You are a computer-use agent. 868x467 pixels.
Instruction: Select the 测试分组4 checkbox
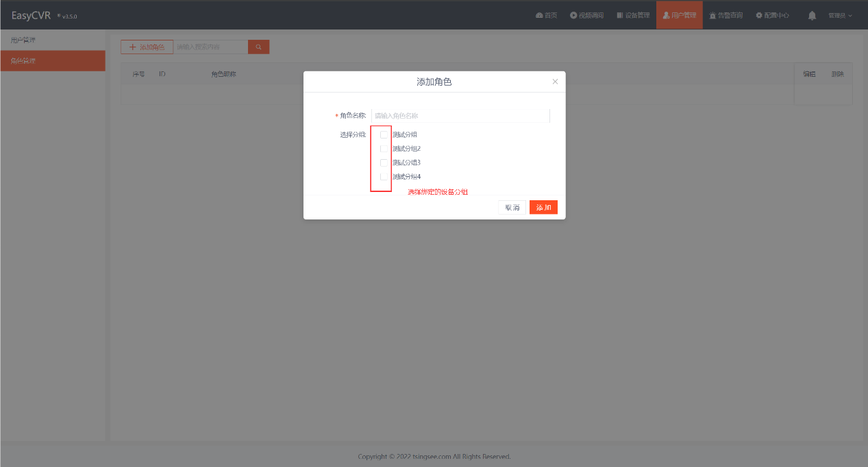[384, 177]
